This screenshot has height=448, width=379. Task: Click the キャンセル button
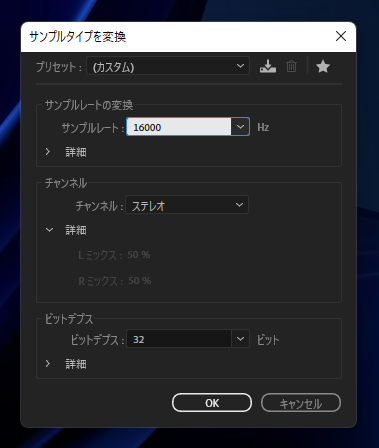[x=301, y=403]
